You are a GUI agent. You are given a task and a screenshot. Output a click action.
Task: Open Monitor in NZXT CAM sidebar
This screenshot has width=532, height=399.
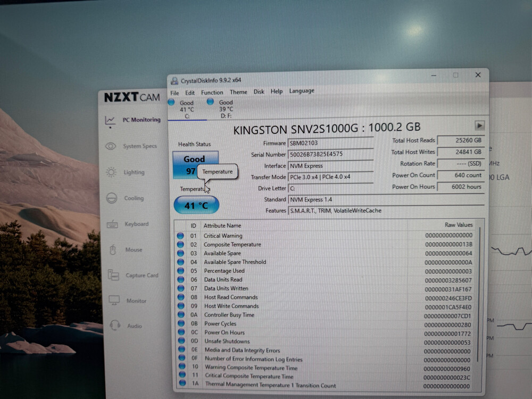point(128,301)
